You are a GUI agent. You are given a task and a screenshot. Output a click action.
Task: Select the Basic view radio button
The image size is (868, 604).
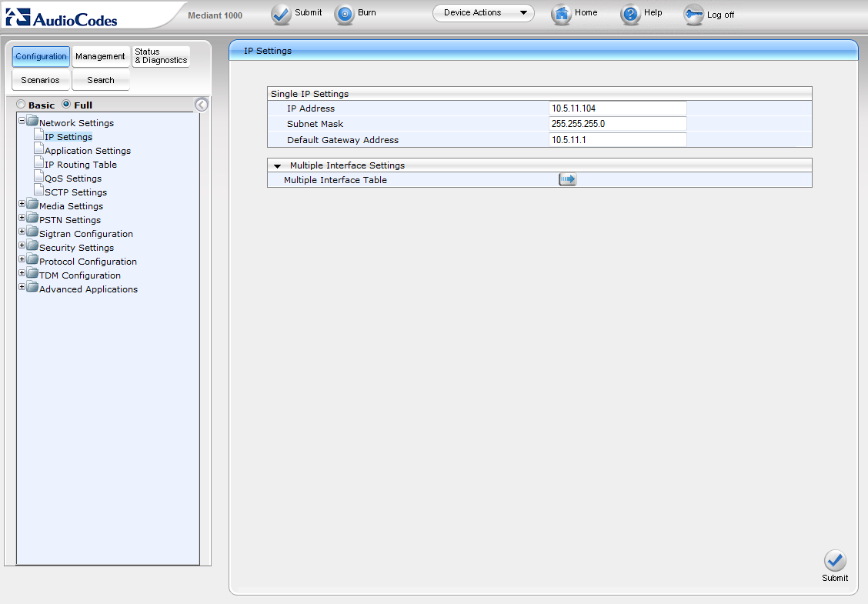pos(22,105)
